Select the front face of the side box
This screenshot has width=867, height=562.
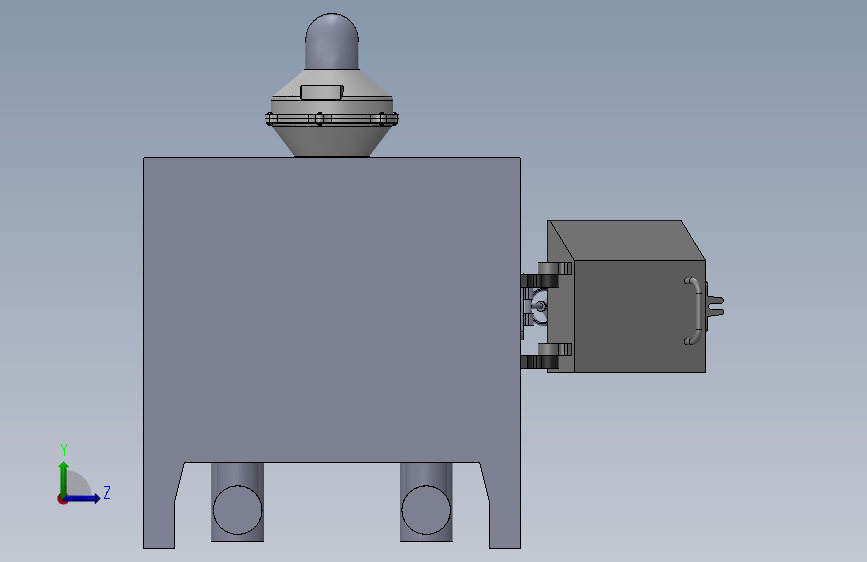click(x=640, y=316)
